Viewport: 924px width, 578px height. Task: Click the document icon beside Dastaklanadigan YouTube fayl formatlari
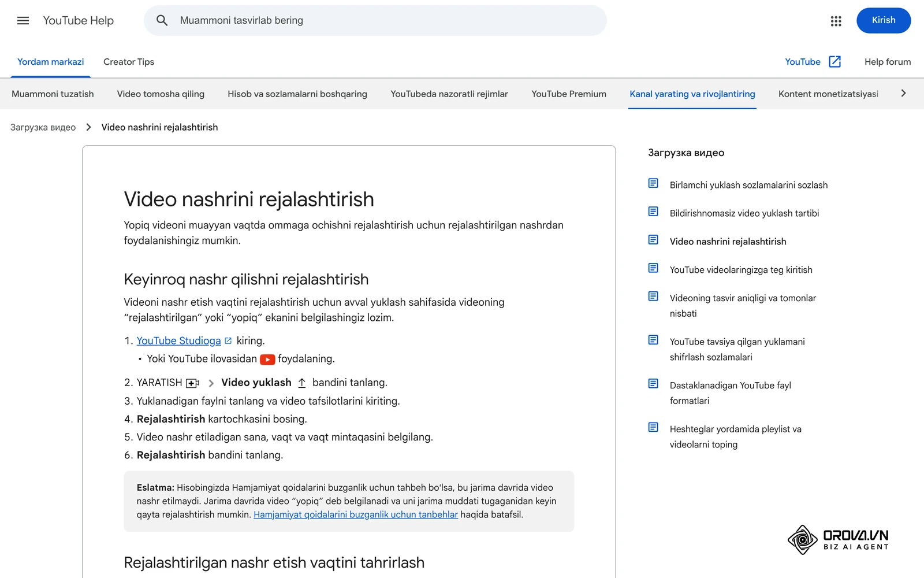(653, 384)
